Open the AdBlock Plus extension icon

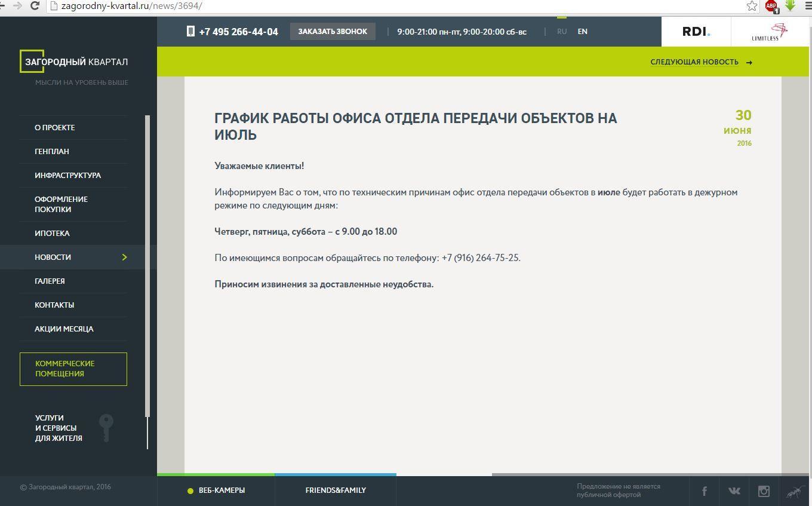[771, 6]
